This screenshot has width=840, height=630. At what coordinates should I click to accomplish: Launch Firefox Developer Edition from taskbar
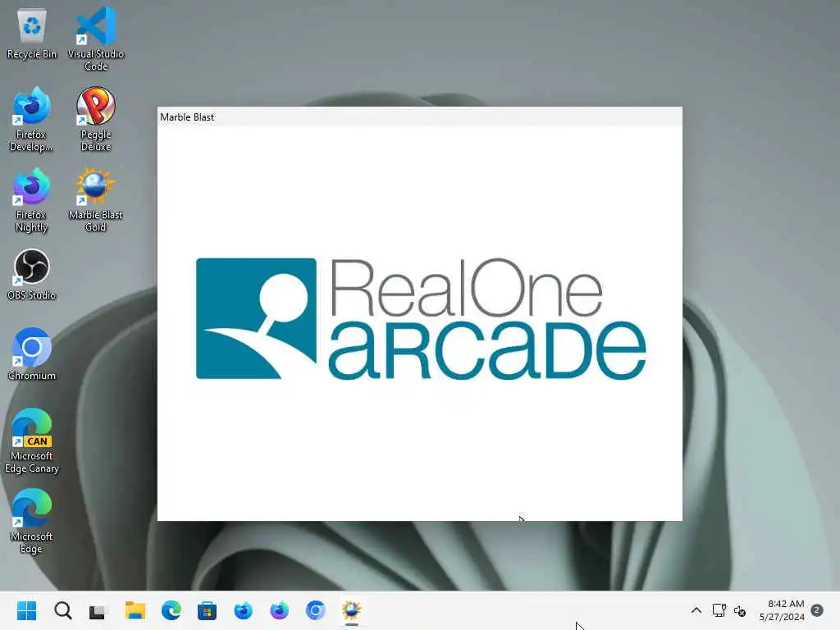tap(243, 610)
